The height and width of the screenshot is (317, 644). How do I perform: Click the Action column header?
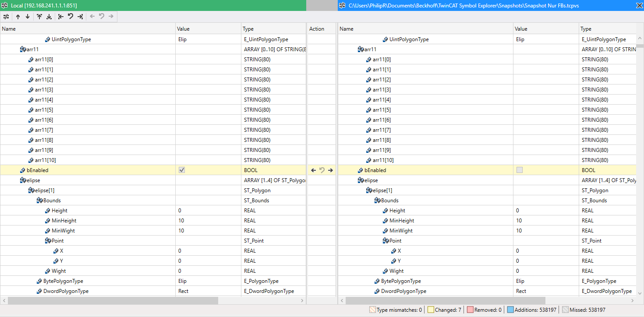point(322,29)
